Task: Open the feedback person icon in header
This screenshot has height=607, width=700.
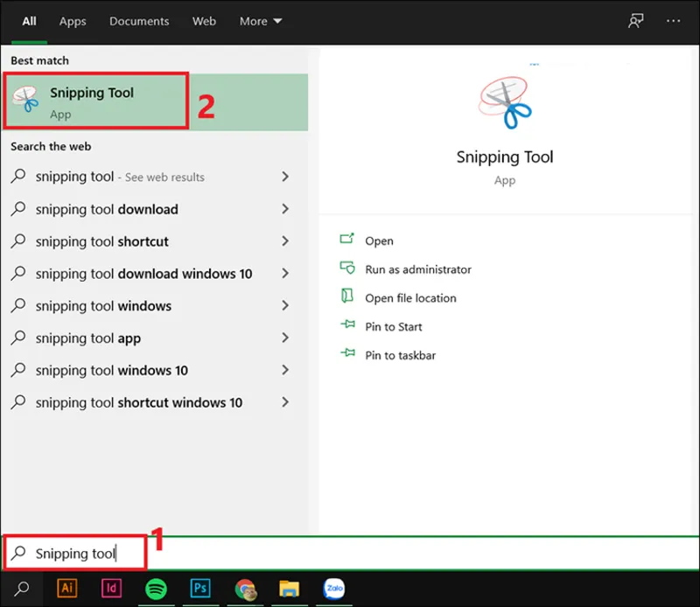Action: [636, 20]
